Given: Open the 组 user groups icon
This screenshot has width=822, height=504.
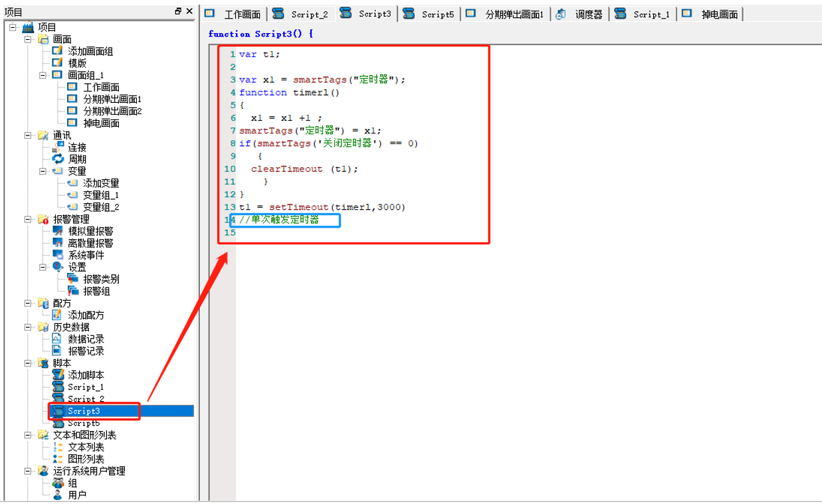Looking at the screenshot, I should point(58,483).
